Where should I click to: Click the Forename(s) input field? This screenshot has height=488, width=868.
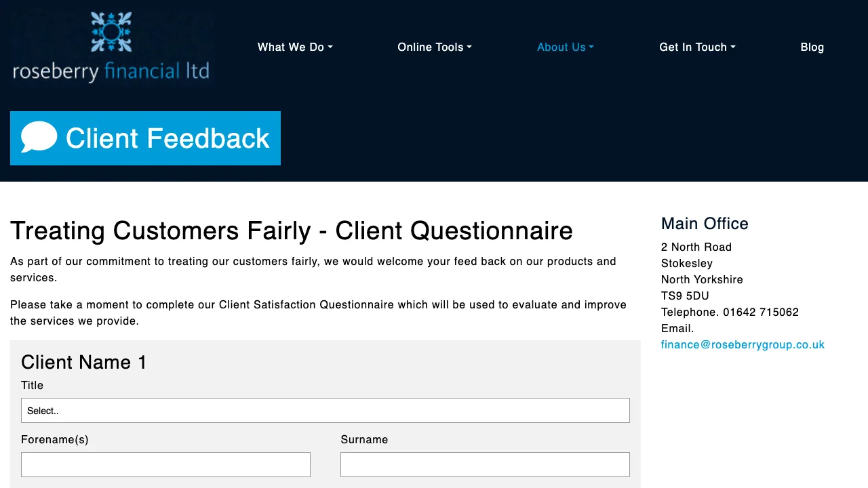pos(165,464)
